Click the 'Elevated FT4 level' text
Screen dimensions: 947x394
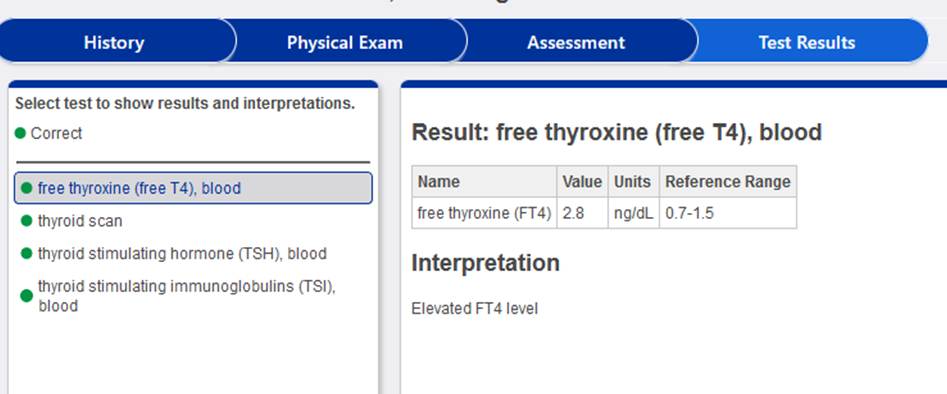pyautogui.click(x=475, y=309)
